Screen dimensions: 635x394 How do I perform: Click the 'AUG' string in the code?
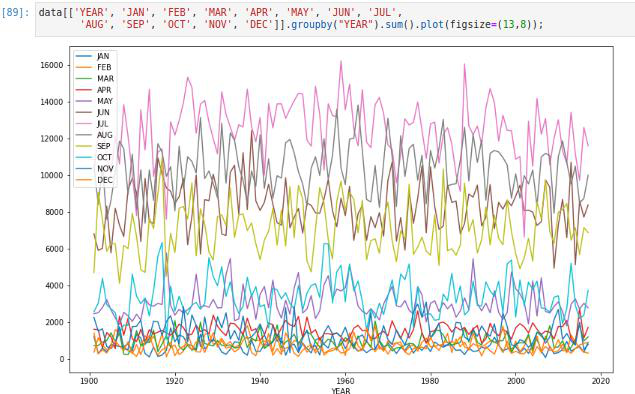pyautogui.click(x=94, y=25)
